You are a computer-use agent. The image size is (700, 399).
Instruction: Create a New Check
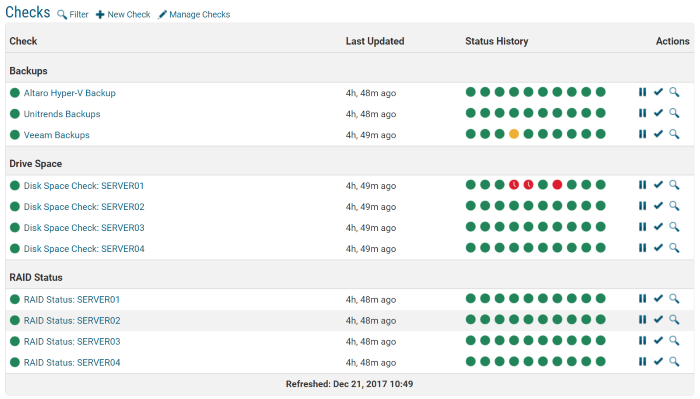[x=123, y=15]
